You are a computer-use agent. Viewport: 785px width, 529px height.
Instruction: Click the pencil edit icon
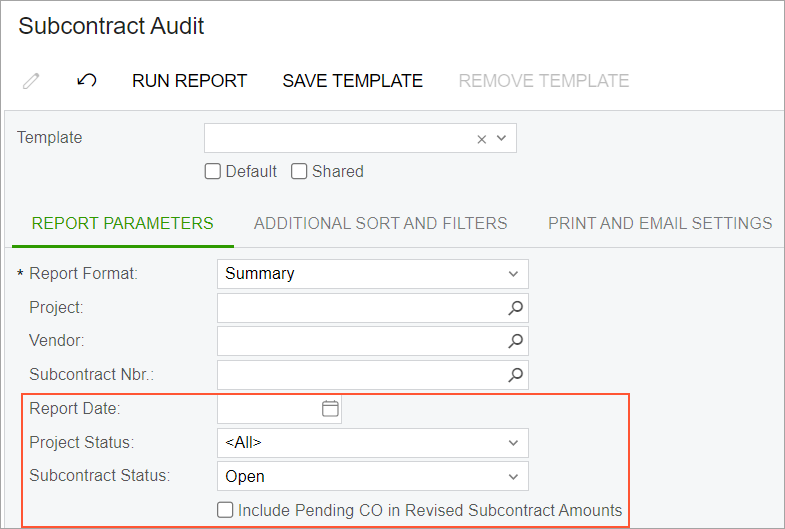(31, 81)
